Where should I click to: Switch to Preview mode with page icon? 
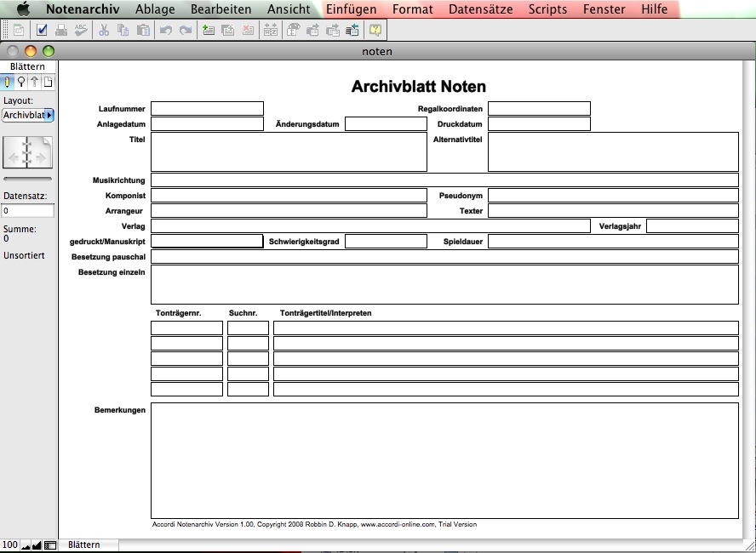49,82
